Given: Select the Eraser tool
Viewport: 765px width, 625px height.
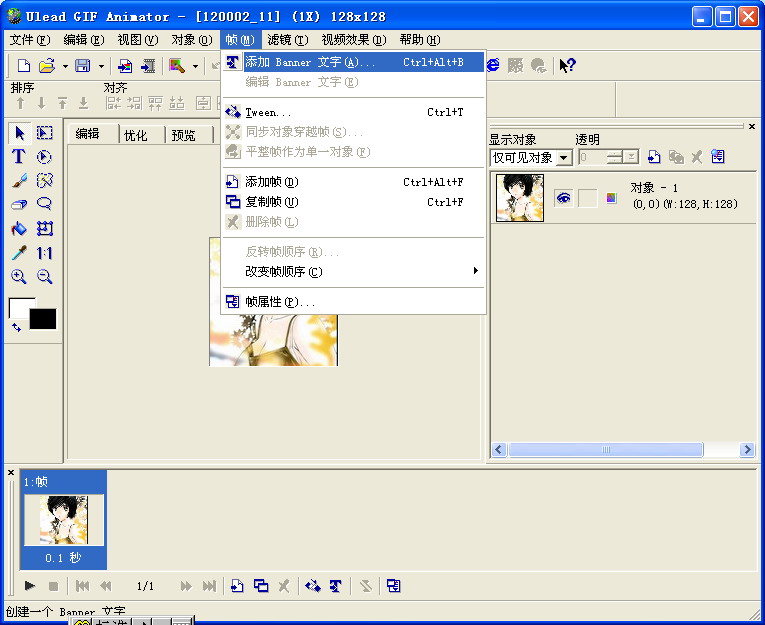Looking at the screenshot, I should 19,204.
